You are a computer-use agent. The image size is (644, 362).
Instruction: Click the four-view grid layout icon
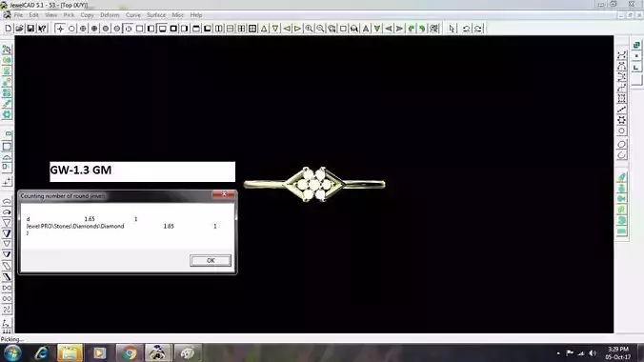252,29
